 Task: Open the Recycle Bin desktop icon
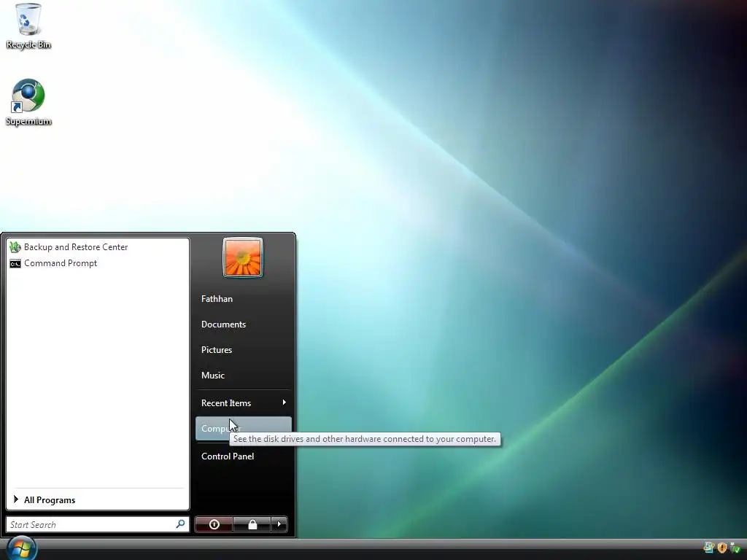(x=28, y=26)
